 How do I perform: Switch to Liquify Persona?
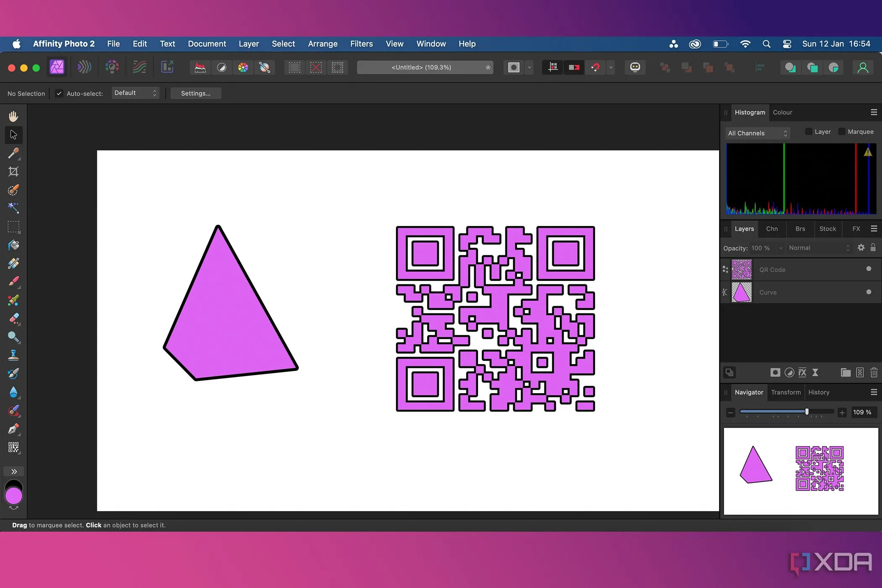point(84,67)
